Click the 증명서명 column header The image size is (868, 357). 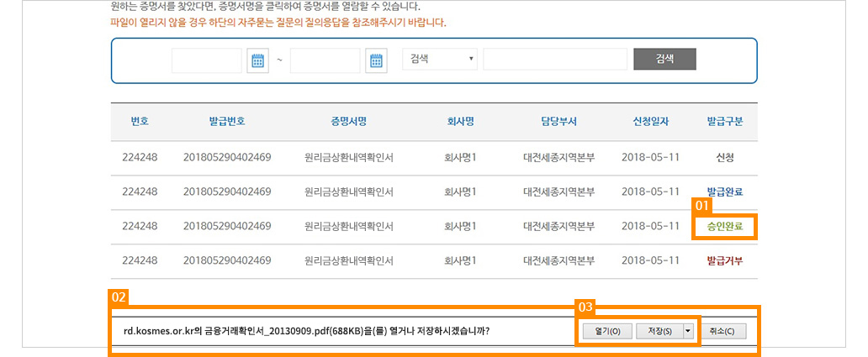[350, 122]
